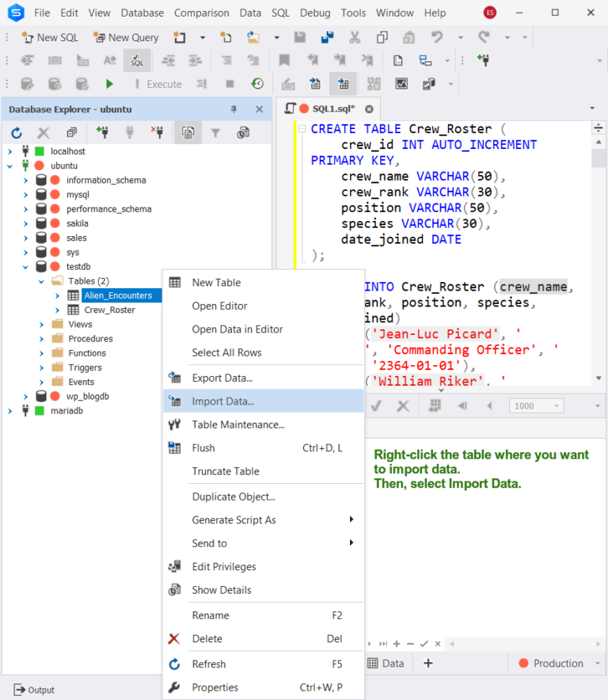Collapse the Tables (2) folder
This screenshot has width=608, height=700.
[x=41, y=281]
